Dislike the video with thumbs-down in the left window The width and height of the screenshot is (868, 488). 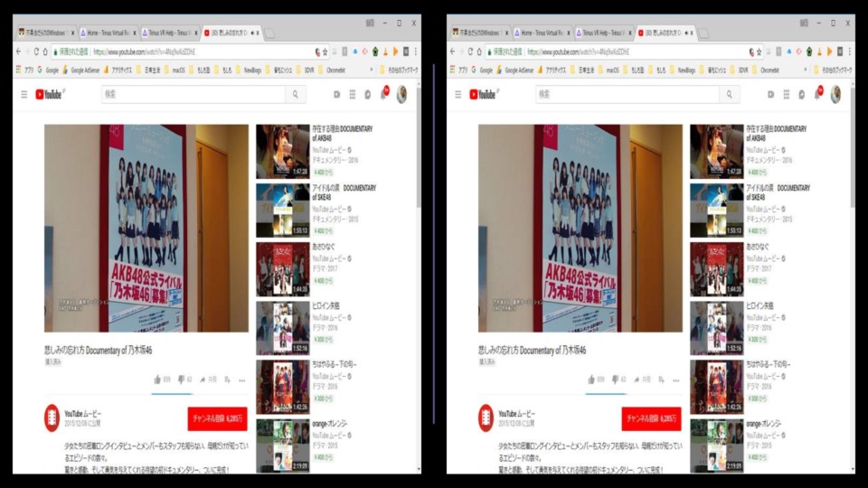pos(181,380)
